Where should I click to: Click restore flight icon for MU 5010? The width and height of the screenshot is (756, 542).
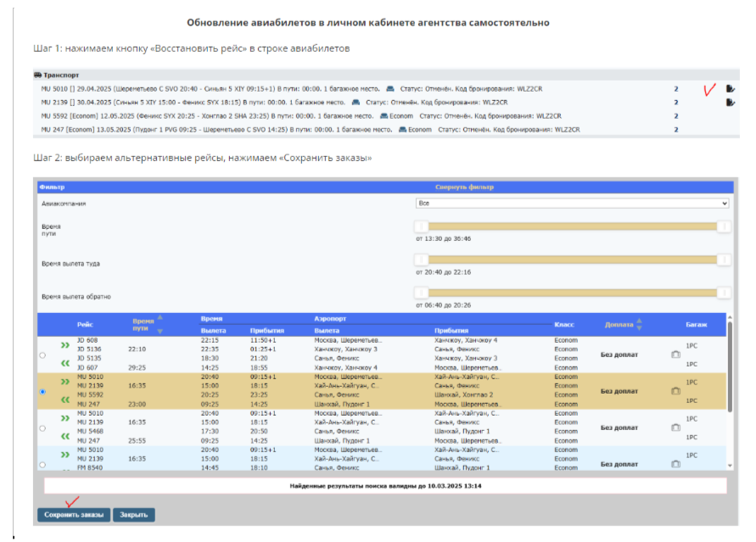(x=730, y=89)
